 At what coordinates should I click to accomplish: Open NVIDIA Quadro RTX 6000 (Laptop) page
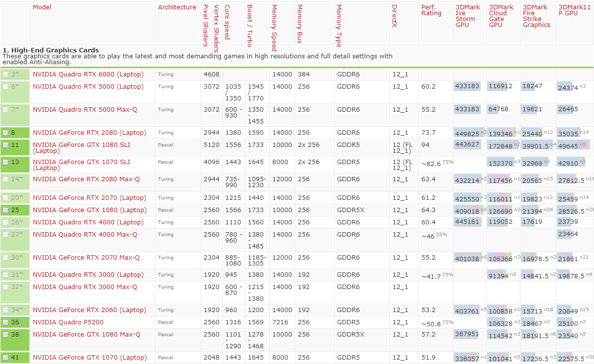tap(88, 74)
